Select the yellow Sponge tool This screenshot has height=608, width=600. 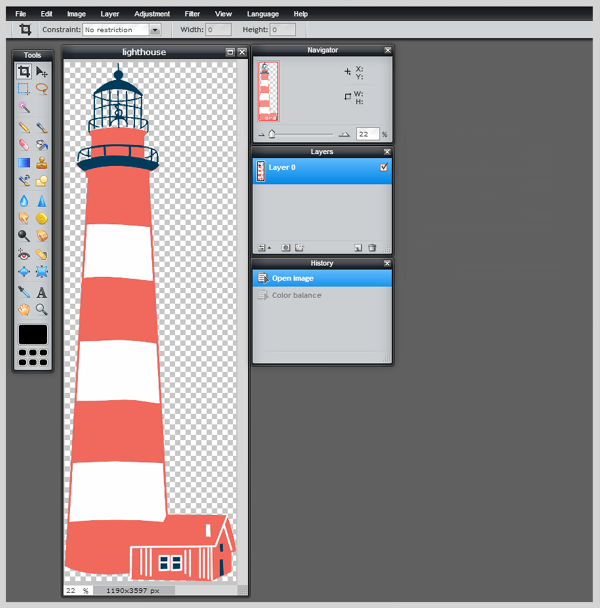[41, 218]
